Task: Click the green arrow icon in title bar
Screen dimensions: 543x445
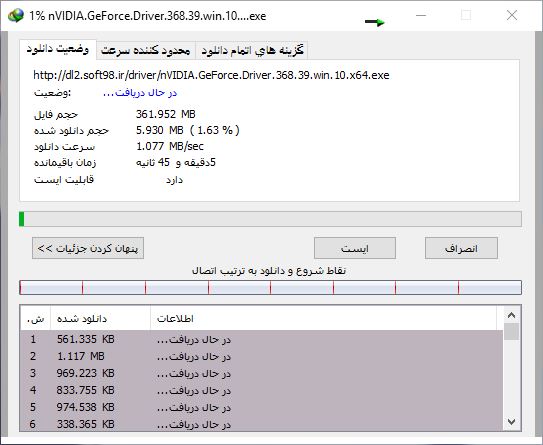Action: tap(375, 22)
